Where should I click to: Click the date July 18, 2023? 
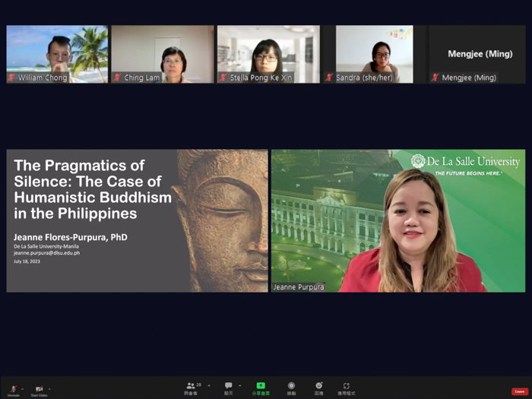click(x=27, y=261)
